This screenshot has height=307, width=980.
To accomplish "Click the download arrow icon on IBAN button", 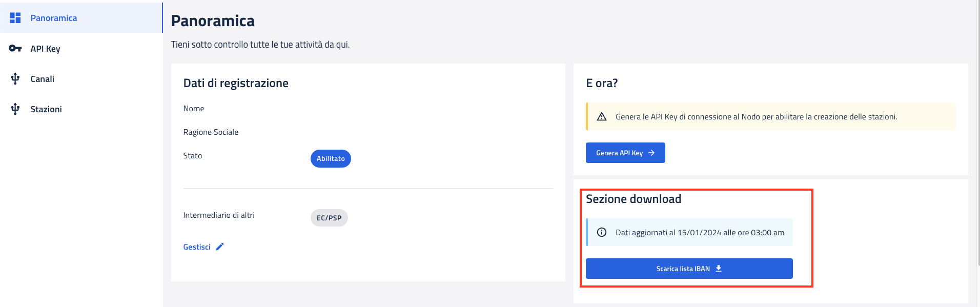I will point(719,269).
